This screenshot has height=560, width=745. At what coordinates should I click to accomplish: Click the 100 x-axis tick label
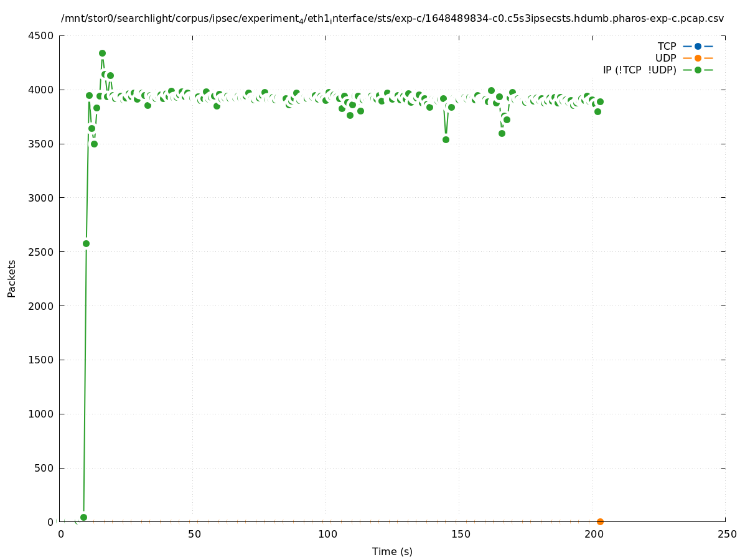[327, 534]
